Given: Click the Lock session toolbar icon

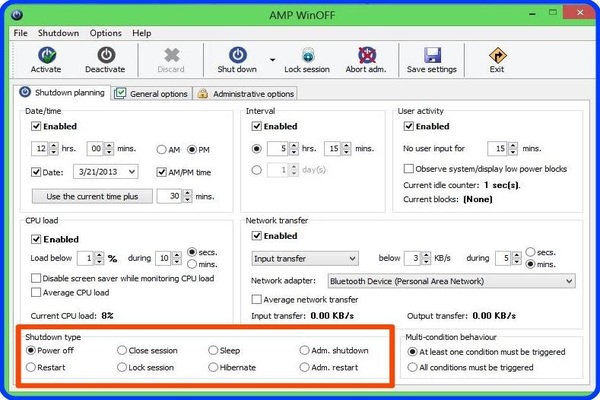Looking at the screenshot, I should click(308, 55).
